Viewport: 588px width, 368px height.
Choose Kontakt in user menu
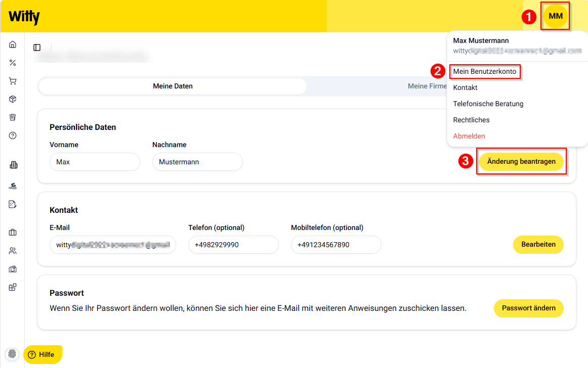(465, 87)
